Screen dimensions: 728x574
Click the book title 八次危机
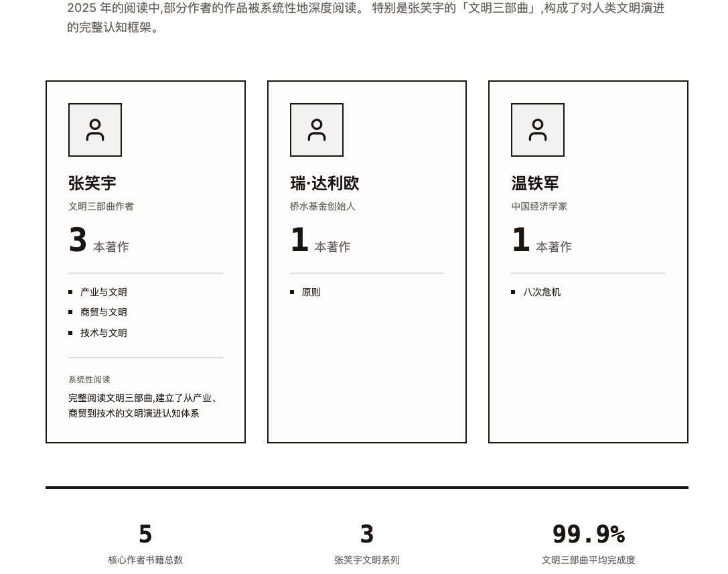point(542,292)
